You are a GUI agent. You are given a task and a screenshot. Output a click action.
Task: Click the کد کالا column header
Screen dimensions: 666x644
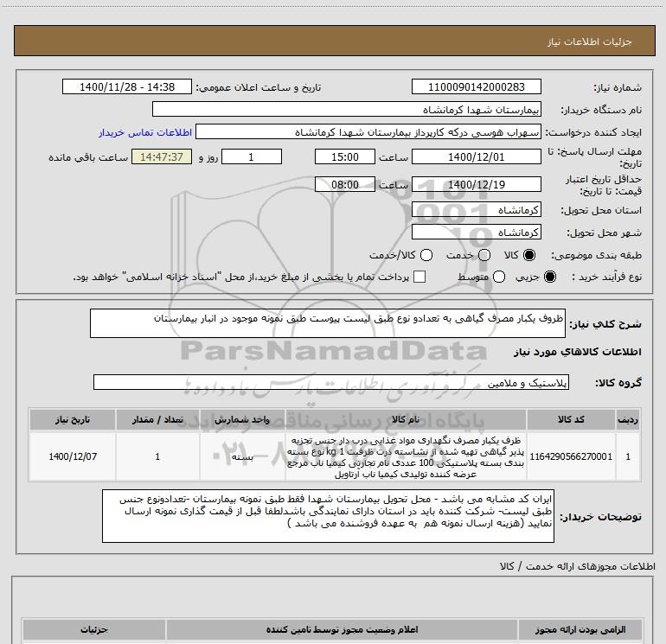[x=571, y=419]
